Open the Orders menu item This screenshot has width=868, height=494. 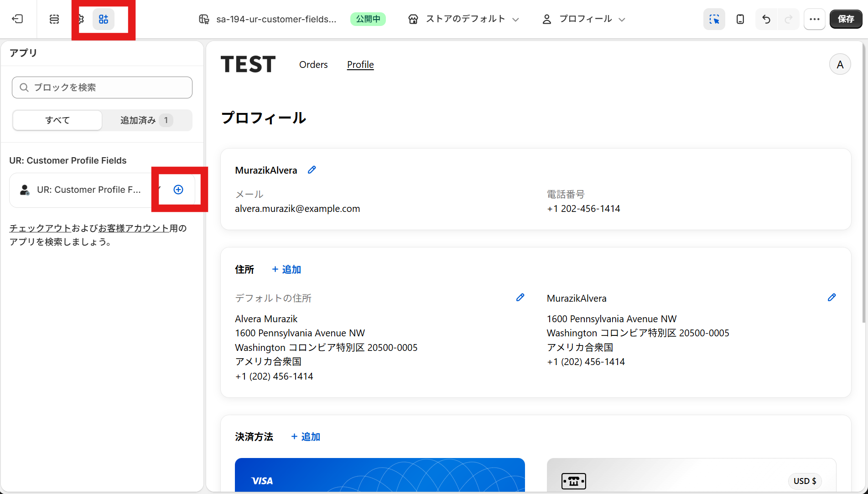[313, 65]
